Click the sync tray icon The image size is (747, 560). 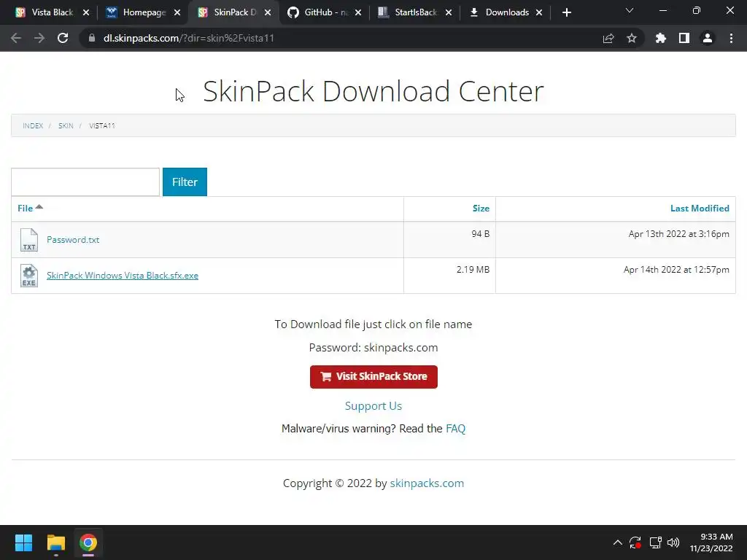[x=635, y=542]
